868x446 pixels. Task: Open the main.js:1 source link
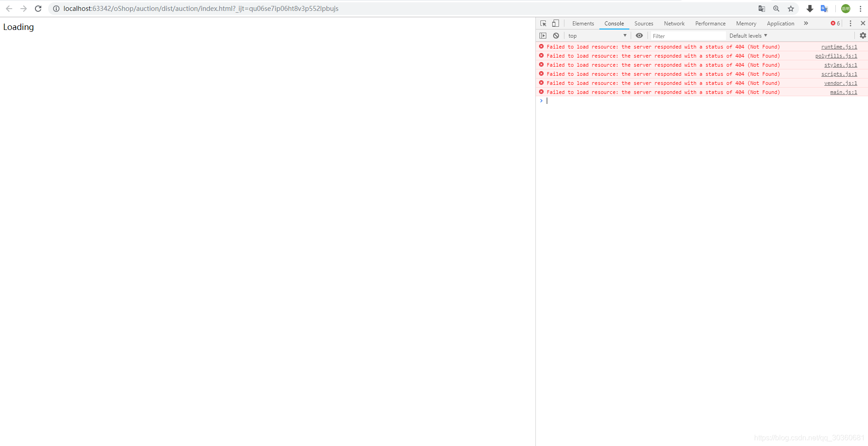point(843,92)
